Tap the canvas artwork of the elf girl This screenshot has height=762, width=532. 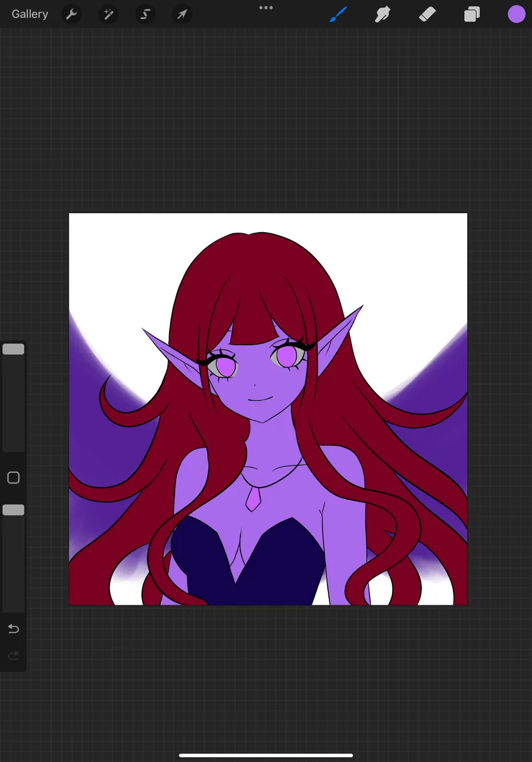268,409
